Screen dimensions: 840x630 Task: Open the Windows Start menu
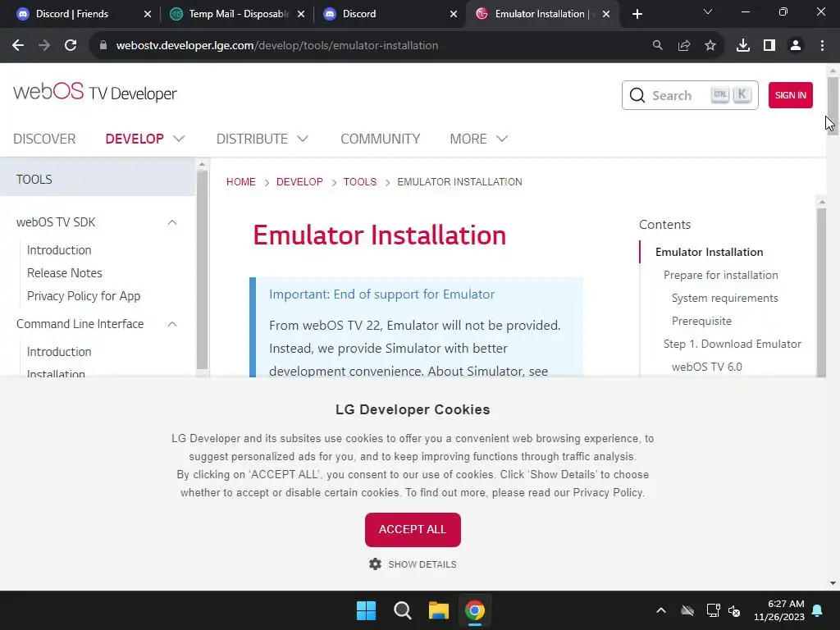[367, 610]
